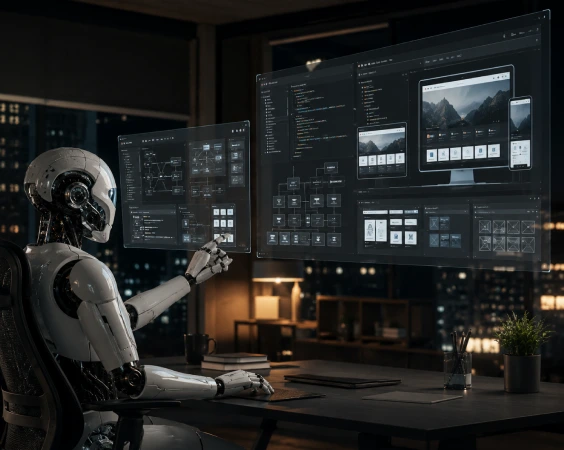Image resolution: width=564 pixels, height=450 pixels.
Task: Select the first white card in the desktop preview row
Action: [432, 155]
